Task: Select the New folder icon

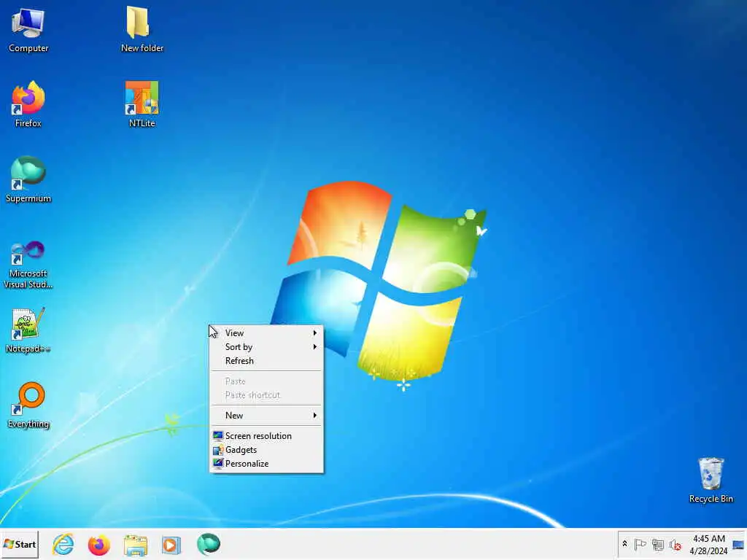Action: click(x=142, y=30)
